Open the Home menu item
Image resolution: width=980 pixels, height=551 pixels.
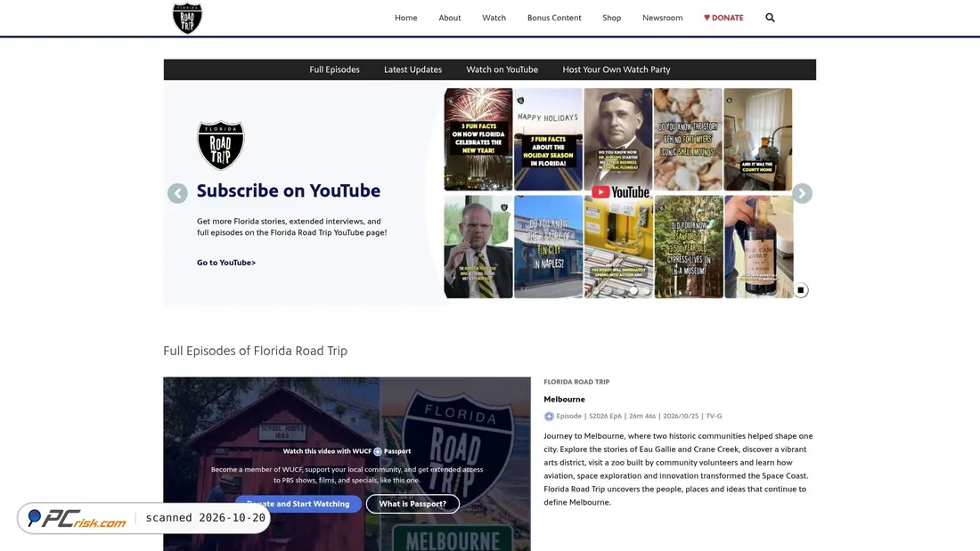pos(405,18)
